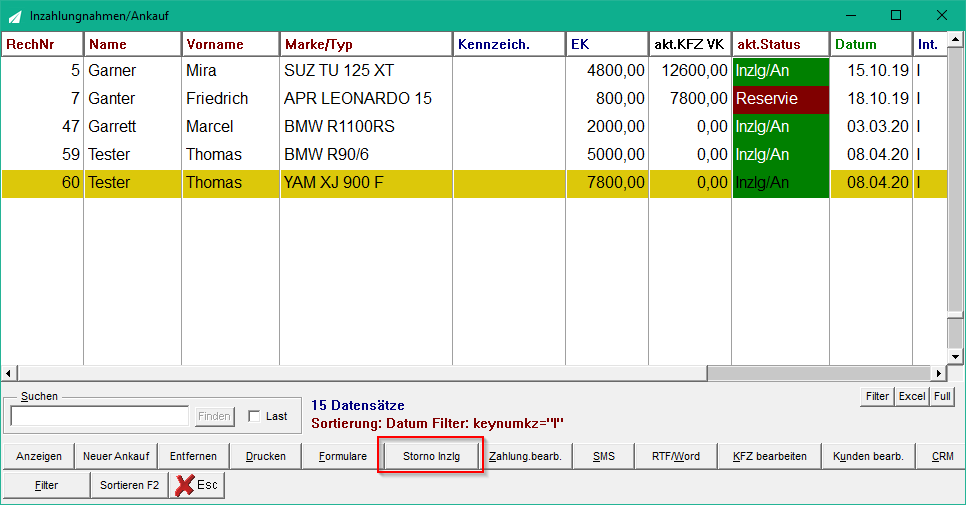Click the scroll up arrow of the table
966x505 pixels.
click(955, 39)
